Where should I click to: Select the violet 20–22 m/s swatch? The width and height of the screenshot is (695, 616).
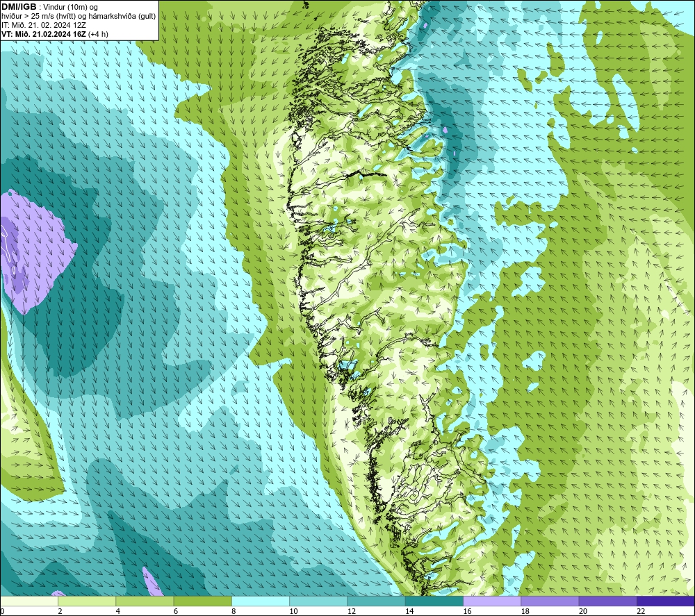(x=607, y=601)
